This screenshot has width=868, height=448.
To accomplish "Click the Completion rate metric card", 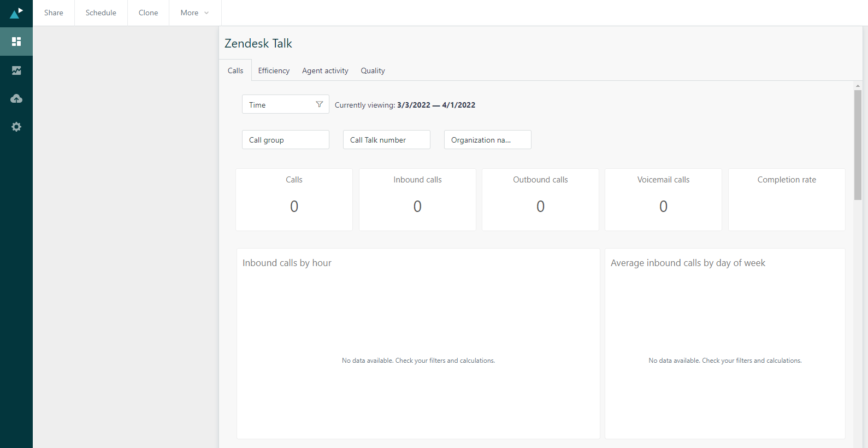I will coord(787,199).
